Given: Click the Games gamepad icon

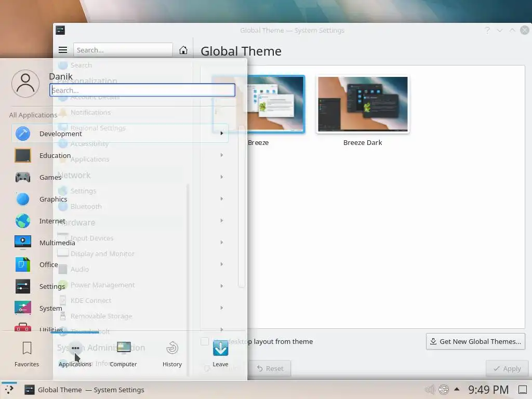Looking at the screenshot, I should click(23, 177).
